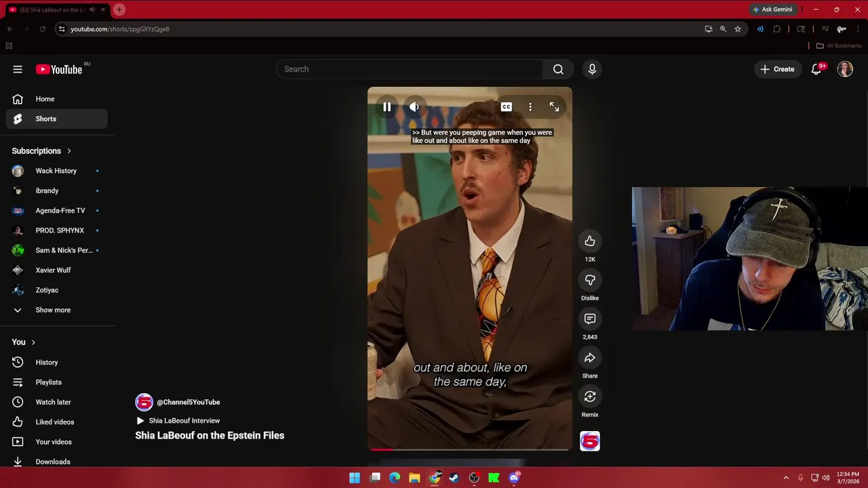The height and width of the screenshot is (488, 868).
Task: Expand the You section
Action: click(x=24, y=342)
